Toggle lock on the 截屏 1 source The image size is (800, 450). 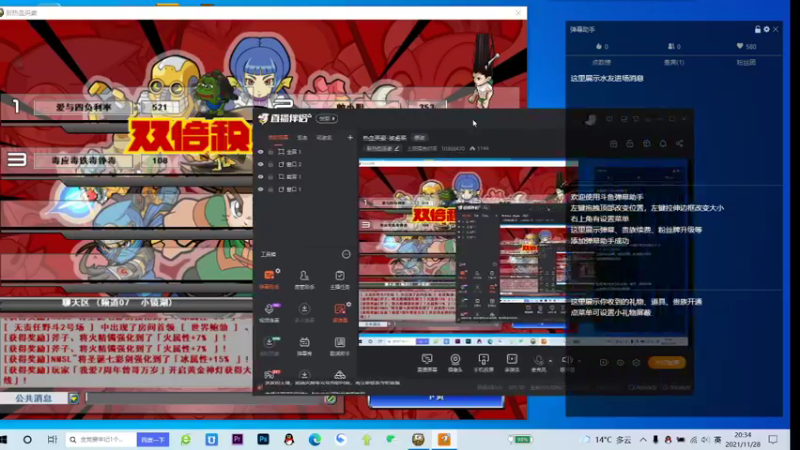271,177
